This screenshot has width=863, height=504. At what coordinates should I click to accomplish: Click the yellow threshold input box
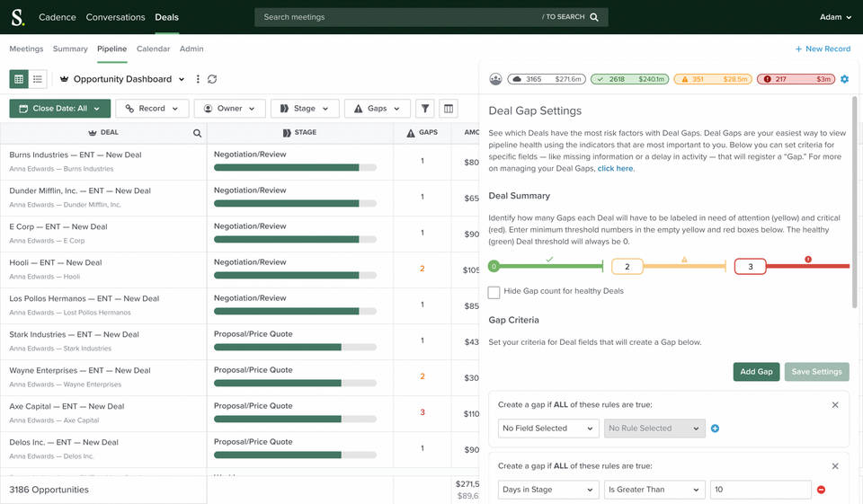point(627,267)
